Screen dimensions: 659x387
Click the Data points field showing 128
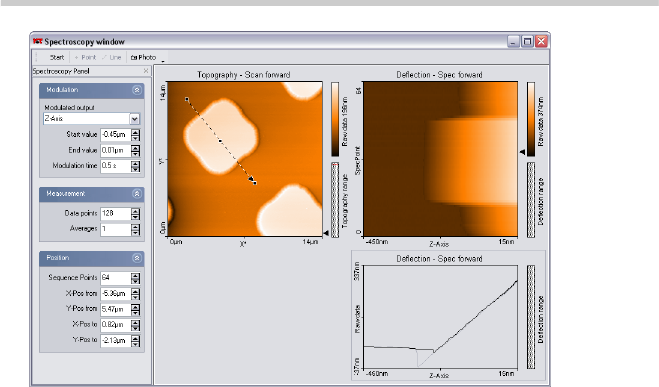115,214
